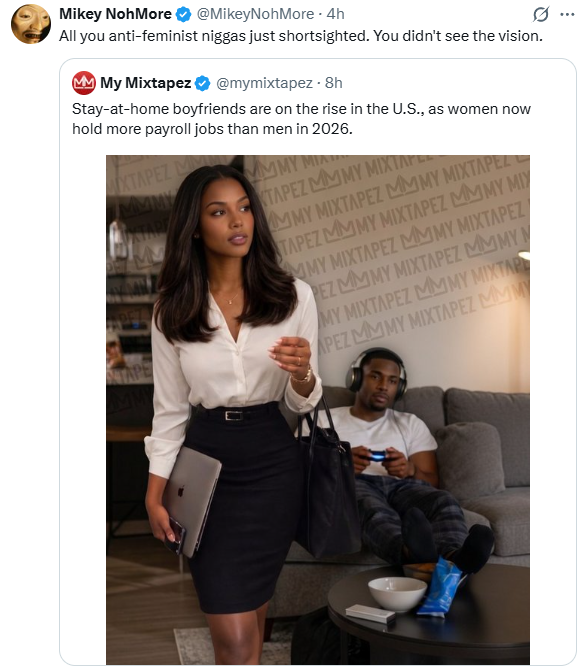This screenshot has width=587, height=672.
Task: Click the 4h tweet timestamp
Action: coord(335,14)
